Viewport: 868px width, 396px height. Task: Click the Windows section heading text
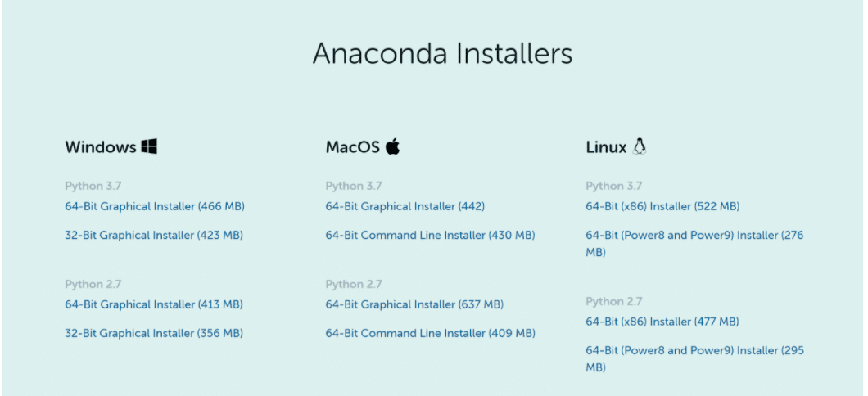tap(101, 147)
